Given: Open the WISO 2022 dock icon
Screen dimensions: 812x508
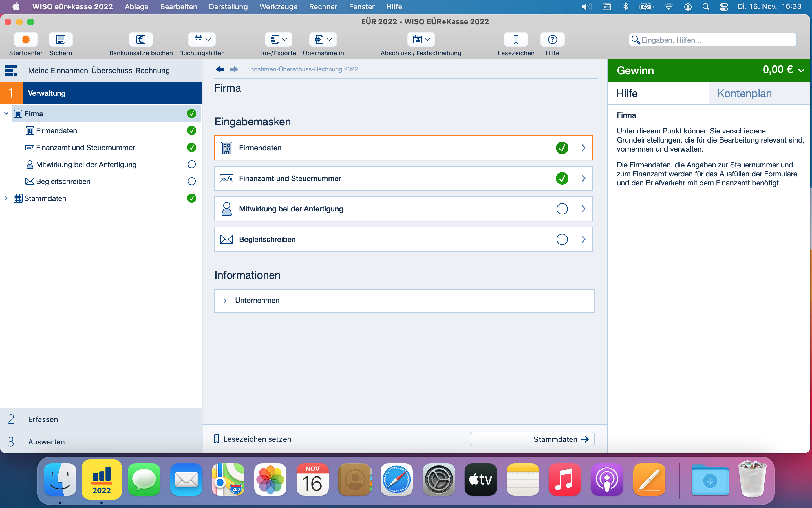Looking at the screenshot, I should tap(102, 479).
